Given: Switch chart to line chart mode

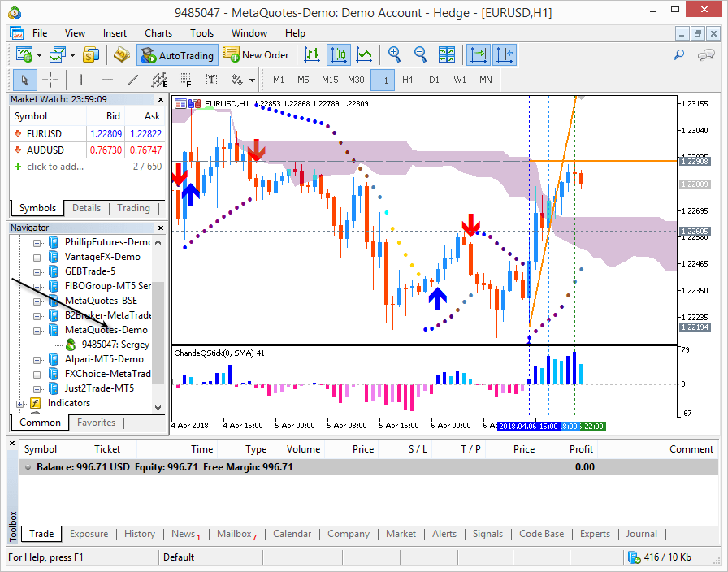Looking at the screenshot, I should (x=365, y=55).
